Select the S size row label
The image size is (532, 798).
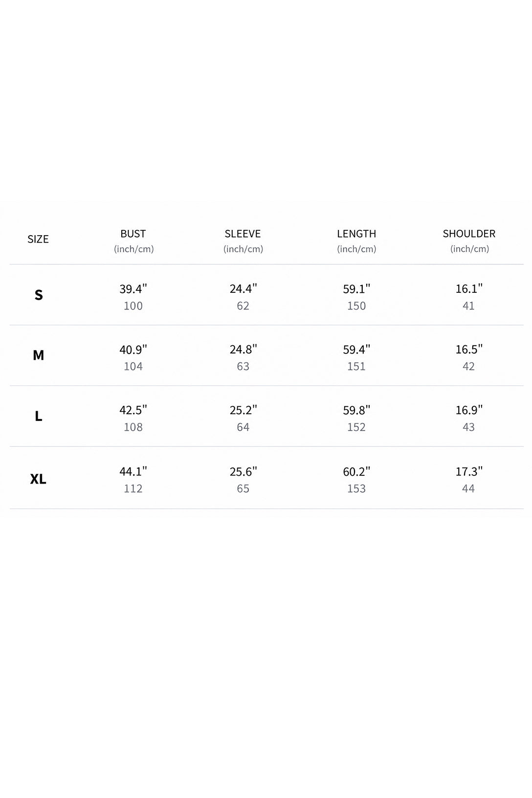click(39, 295)
